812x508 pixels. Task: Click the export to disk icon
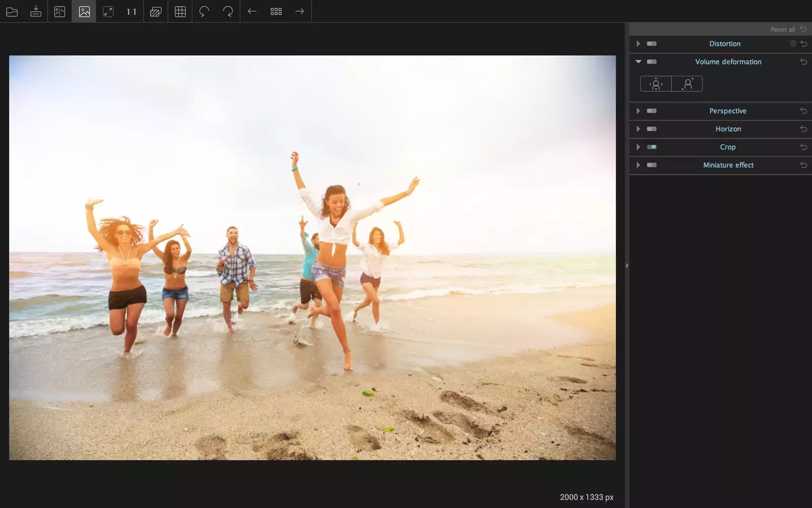coord(36,11)
